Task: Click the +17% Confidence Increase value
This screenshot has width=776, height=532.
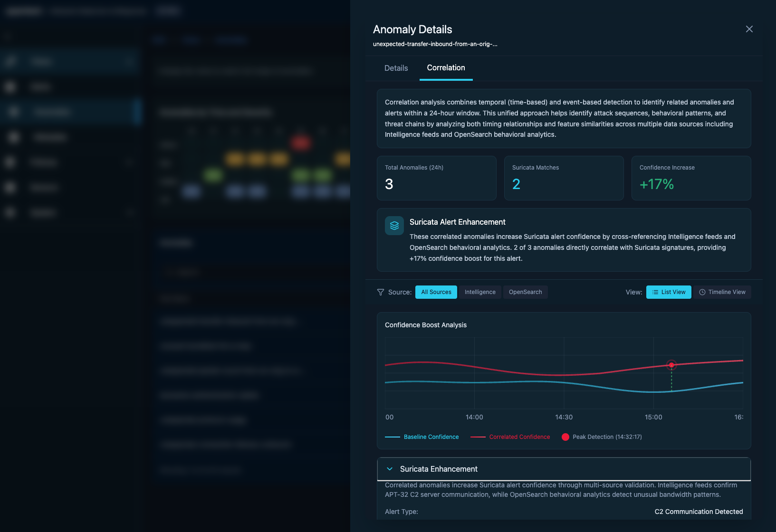Action: click(x=656, y=184)
